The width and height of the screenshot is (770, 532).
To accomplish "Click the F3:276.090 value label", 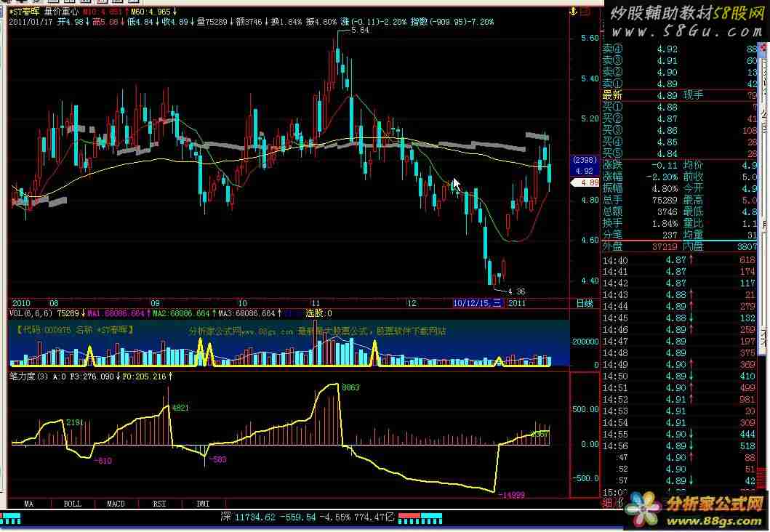I will pyautogui.click(x=92, y=376).
